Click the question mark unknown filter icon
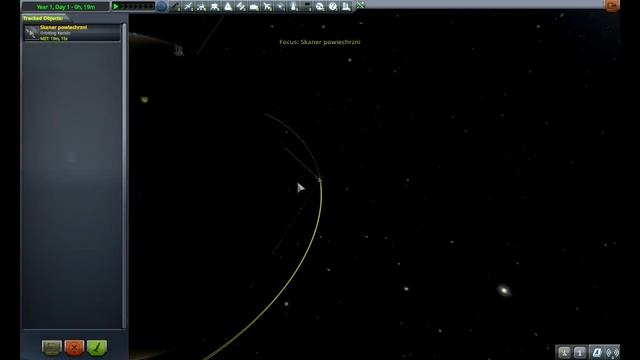640x360 pixels. click(333, 6)
